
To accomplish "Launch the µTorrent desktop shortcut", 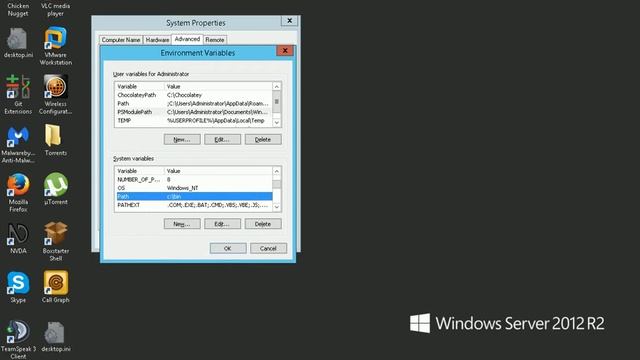I will [x=56, y=189].
